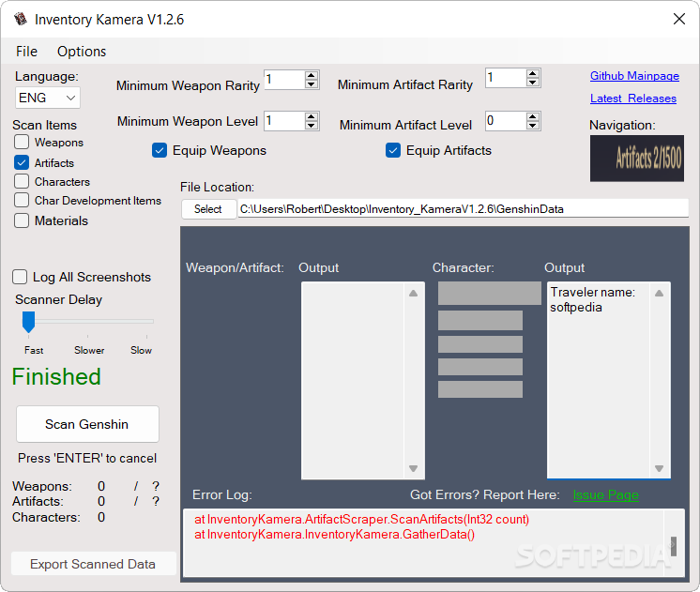Open the File menu
The image size is (700, 592).
click(26, 52)
